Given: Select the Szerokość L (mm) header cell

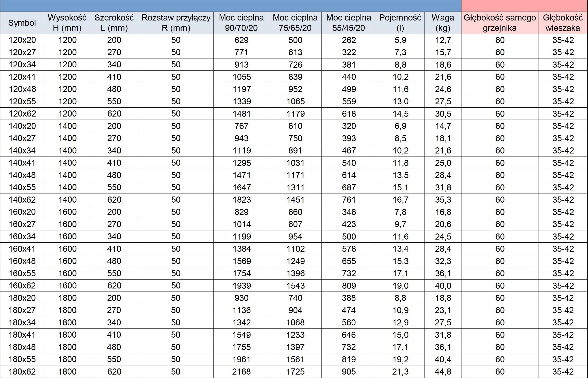Looking at the screenshot, I should [114, 23].
